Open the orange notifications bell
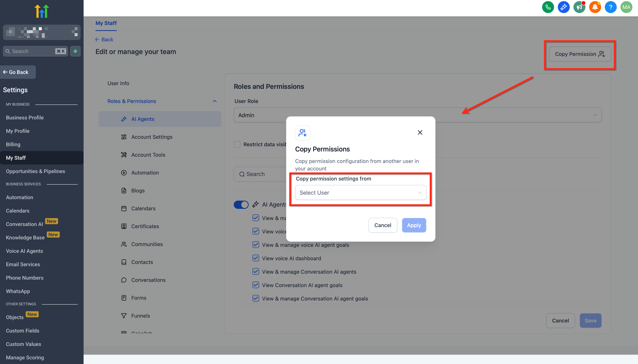This screenshot has width=638, height=364. pos(595,7)
